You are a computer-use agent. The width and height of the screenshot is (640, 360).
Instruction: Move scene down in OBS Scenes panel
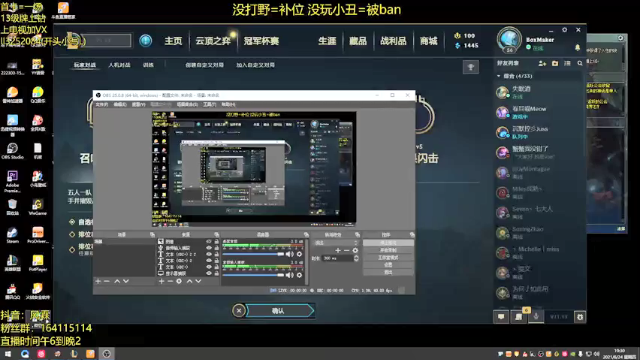[x=126, y=281]
